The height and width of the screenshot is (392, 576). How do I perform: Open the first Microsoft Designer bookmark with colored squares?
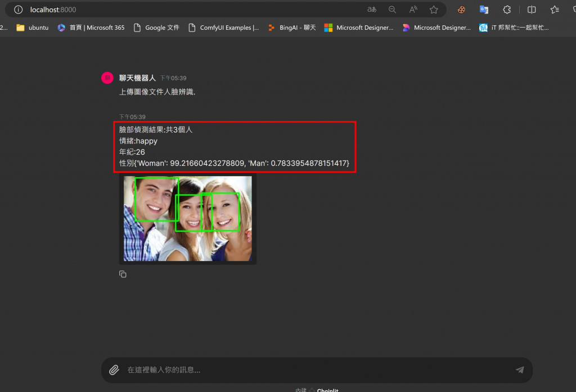(x=359, y=28)
